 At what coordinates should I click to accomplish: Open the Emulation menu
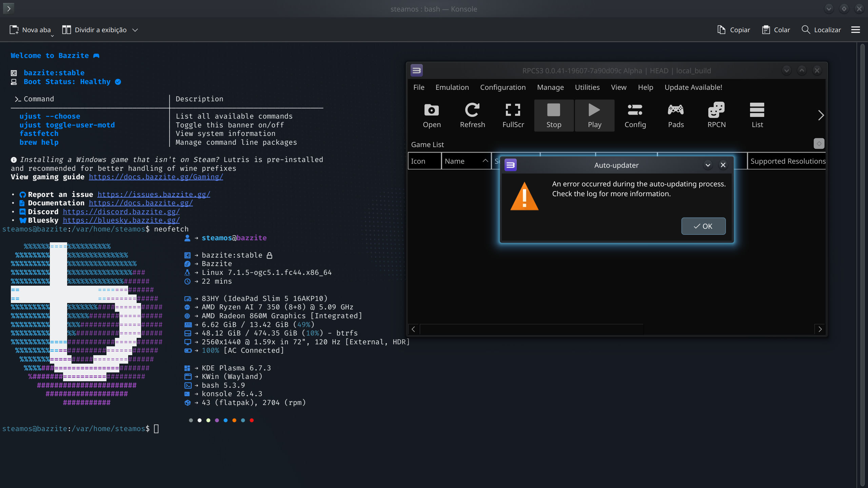[x=452, y=87]
